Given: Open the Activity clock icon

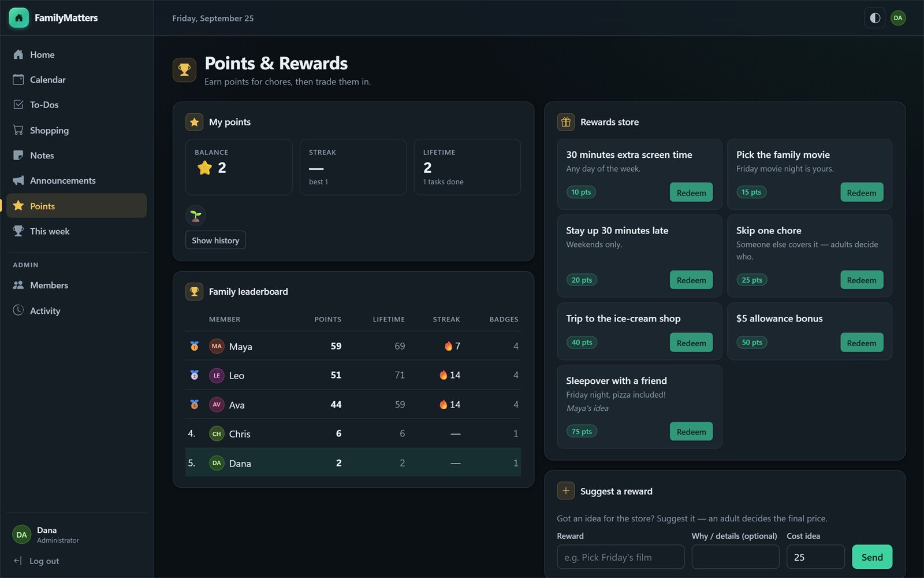Looking at the screenshot, I should click(18, 310).
